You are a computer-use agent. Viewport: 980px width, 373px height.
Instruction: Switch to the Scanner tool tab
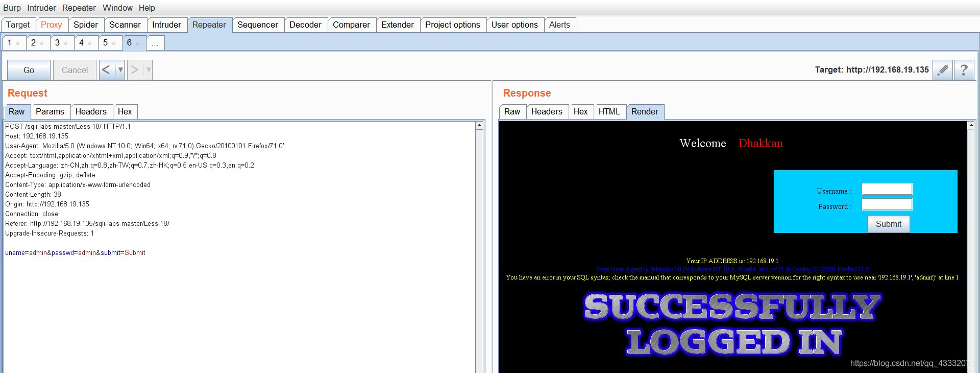coord(125,25)
